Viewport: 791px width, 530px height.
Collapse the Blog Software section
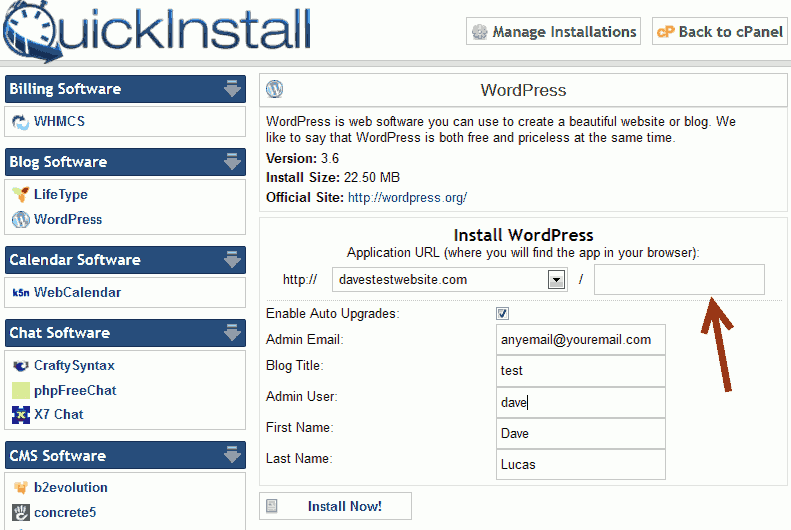232,162
